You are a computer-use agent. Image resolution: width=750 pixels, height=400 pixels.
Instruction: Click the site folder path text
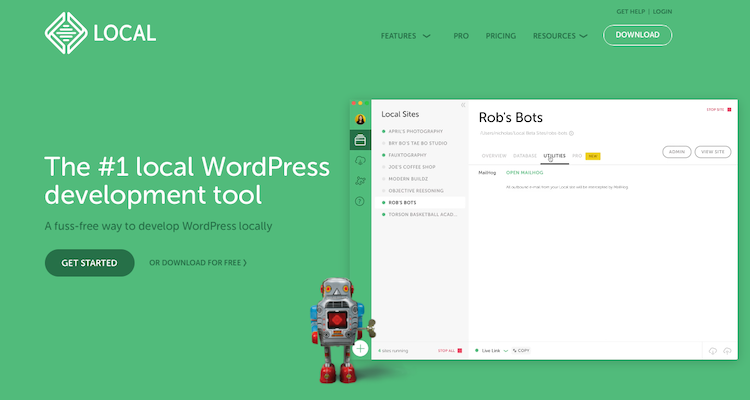click(523, 133)
